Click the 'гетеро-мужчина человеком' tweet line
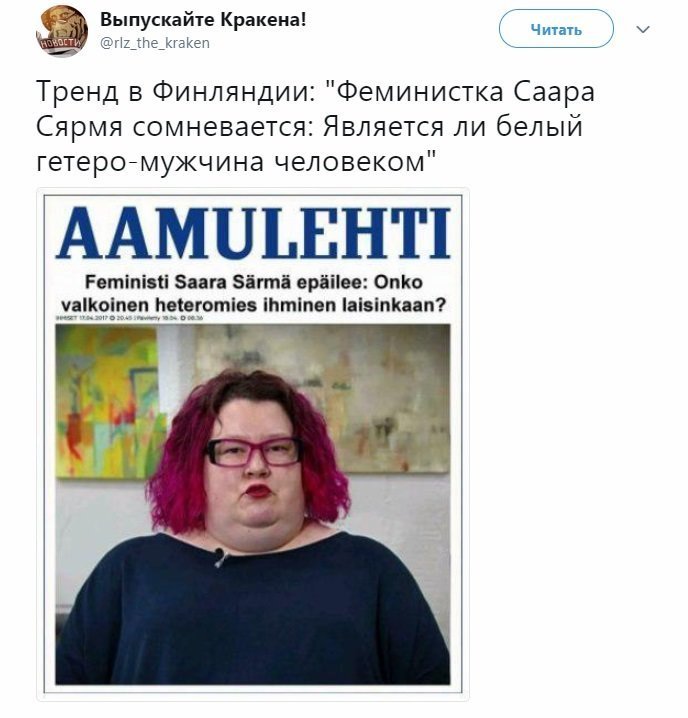This screenshot has height=718, width=688. pyautogui.click(x=235, y=161)
